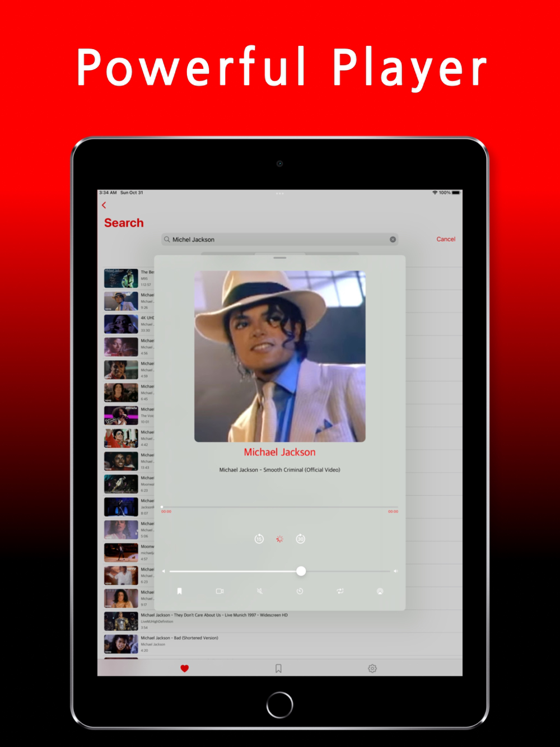Cancel the search
The image size is (560, 747).
click(446, 239)
